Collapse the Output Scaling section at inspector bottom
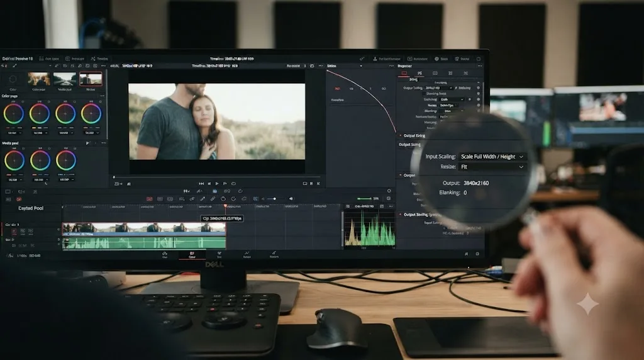 pos(401,215)
